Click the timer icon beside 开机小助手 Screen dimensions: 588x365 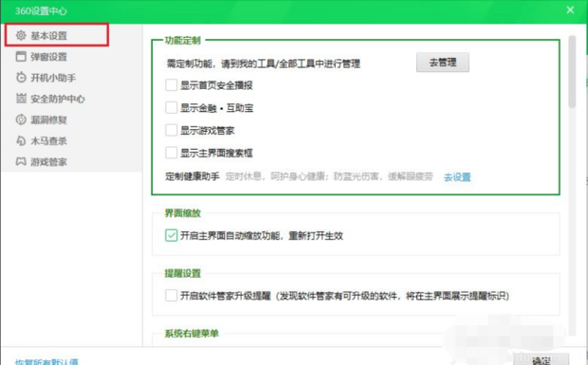coord(21,78)
